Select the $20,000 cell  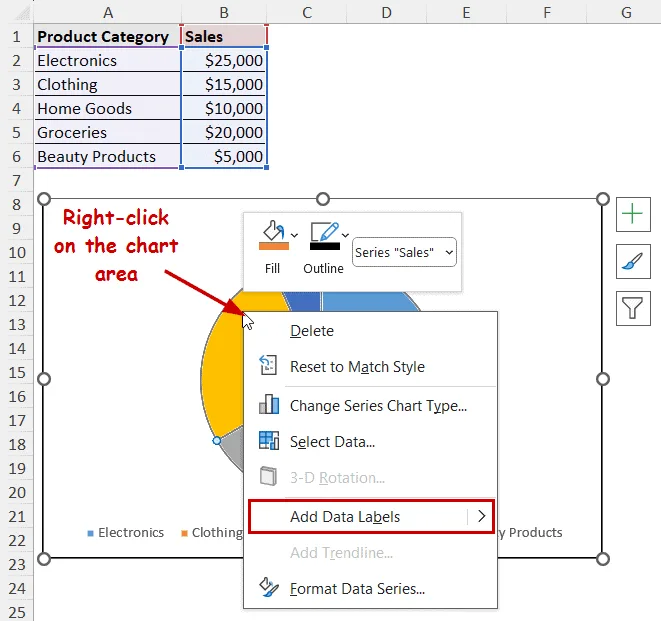tap(224, 132)
